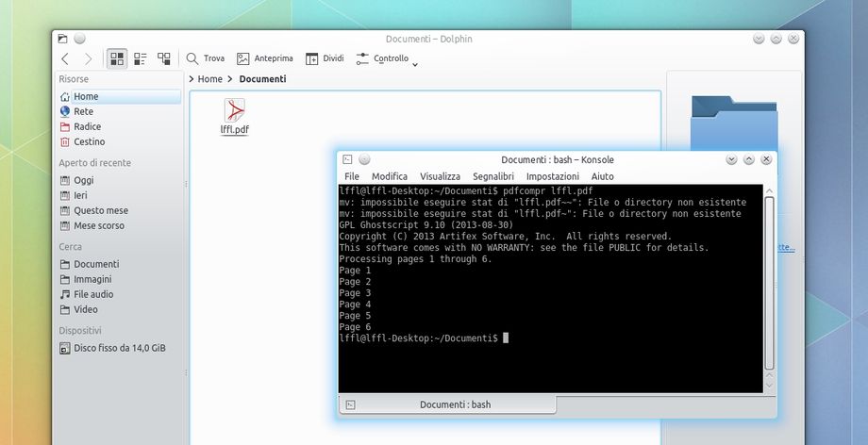The image size is (868, 445).
Task: Toggle Anteprima preview in Dolphin
Action: pyautogui.click(x=265, y=58)
